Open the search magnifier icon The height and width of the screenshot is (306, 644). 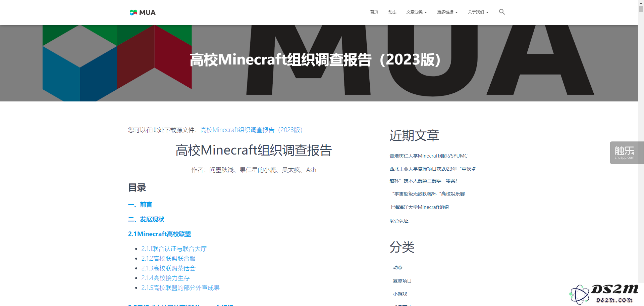pos(502,12)
